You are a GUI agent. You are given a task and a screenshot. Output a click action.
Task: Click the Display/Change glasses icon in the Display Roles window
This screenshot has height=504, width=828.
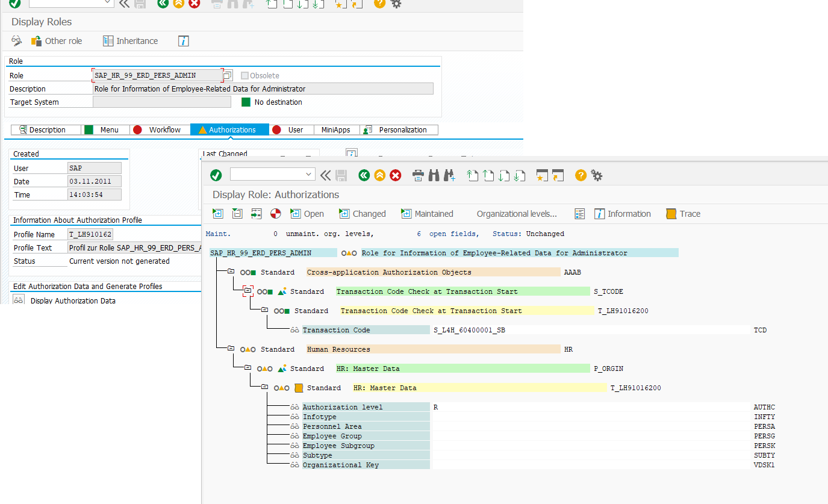[x=17, y=40]
